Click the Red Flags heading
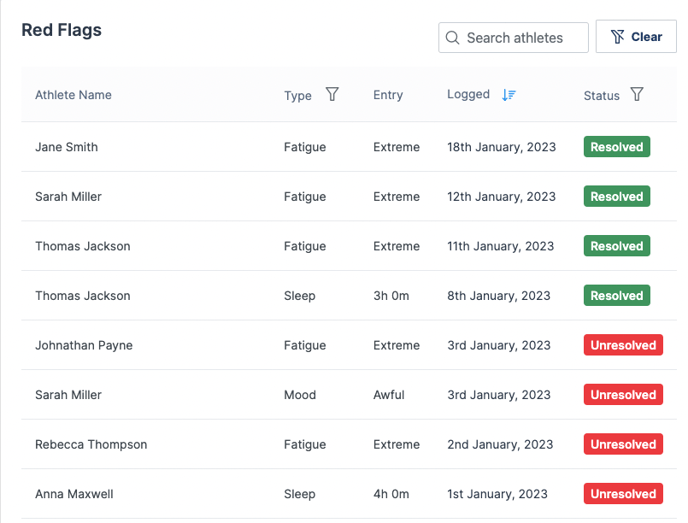This screenshot has width=688, height=523. coord(61,30)
